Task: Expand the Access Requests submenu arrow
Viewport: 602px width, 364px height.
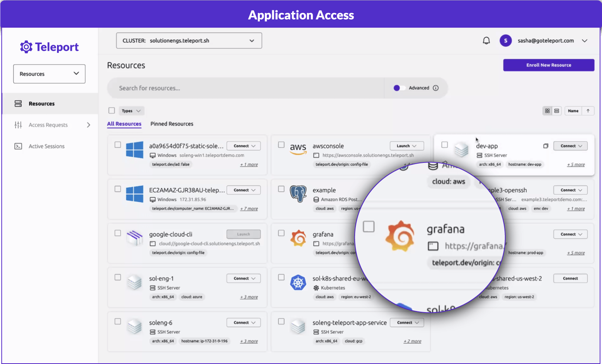Action: tap(88, 125)
